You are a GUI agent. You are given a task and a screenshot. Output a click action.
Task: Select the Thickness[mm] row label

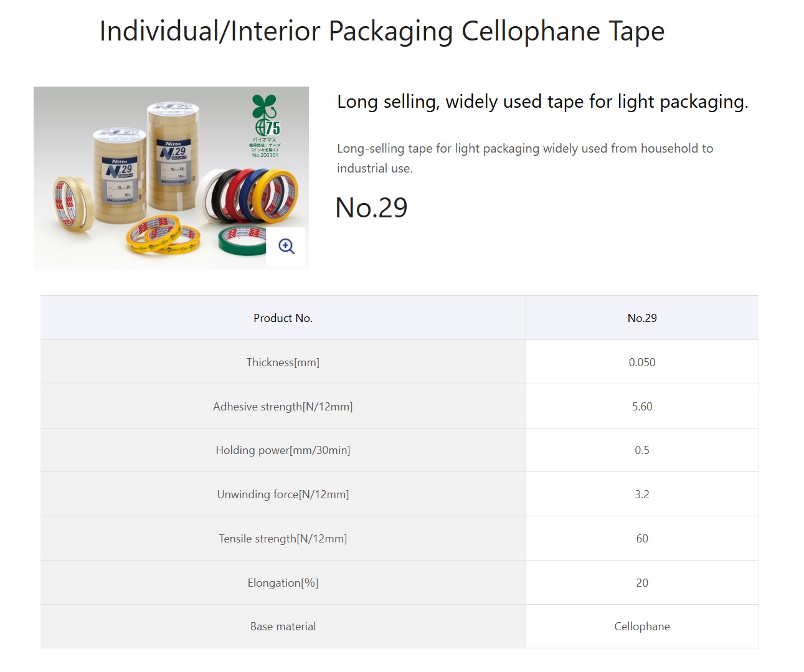tap(283, 362)
